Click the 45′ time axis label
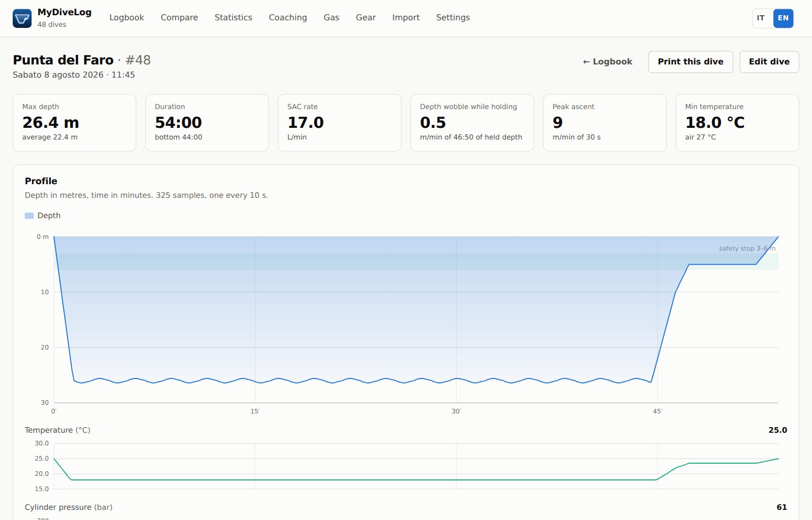Image resolution: width=812 pixels, height=520 pixels. tap(657, 411)
